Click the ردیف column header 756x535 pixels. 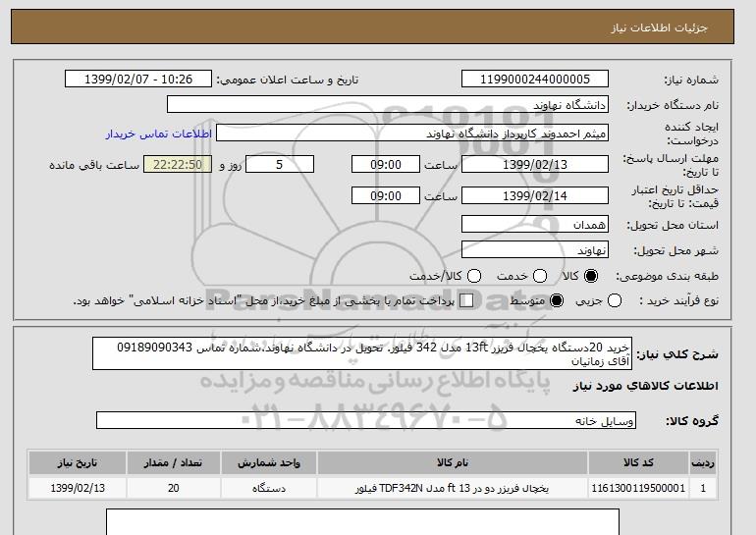tap(703, 462)
